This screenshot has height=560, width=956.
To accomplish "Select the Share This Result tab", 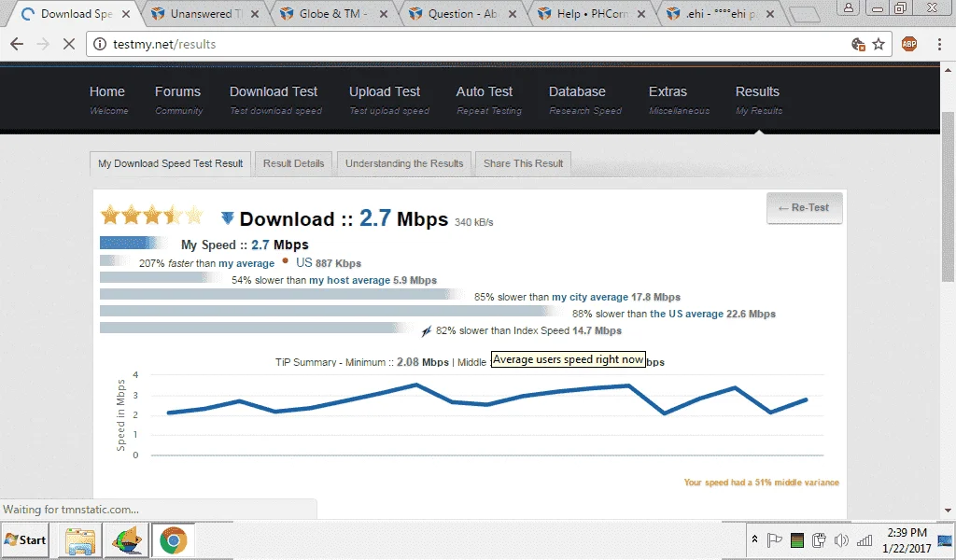I will (523, 163).
